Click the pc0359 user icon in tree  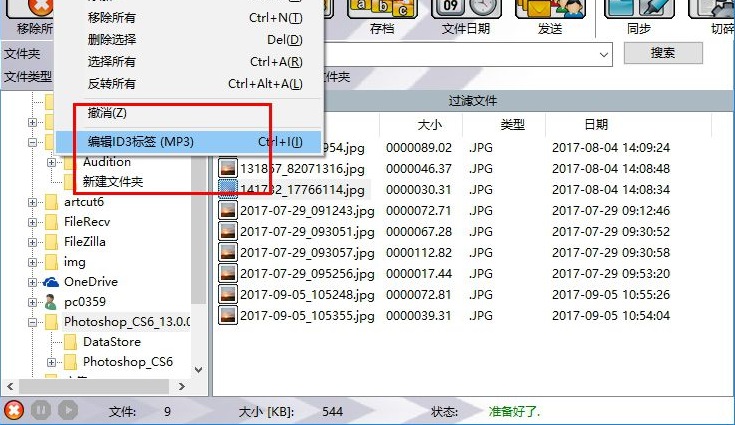(x=51, y=302)
